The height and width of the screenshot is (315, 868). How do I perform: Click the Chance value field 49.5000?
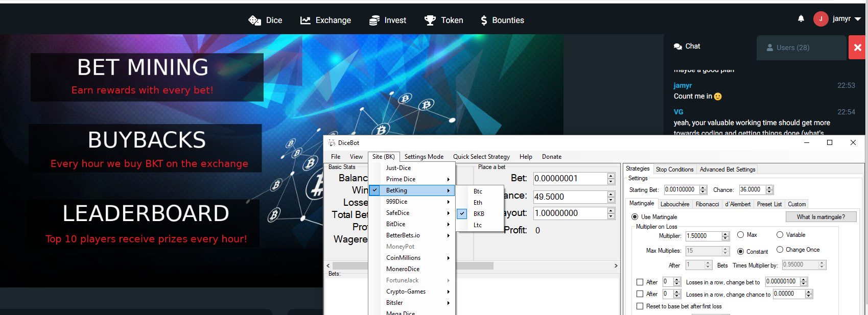point(570,197)
